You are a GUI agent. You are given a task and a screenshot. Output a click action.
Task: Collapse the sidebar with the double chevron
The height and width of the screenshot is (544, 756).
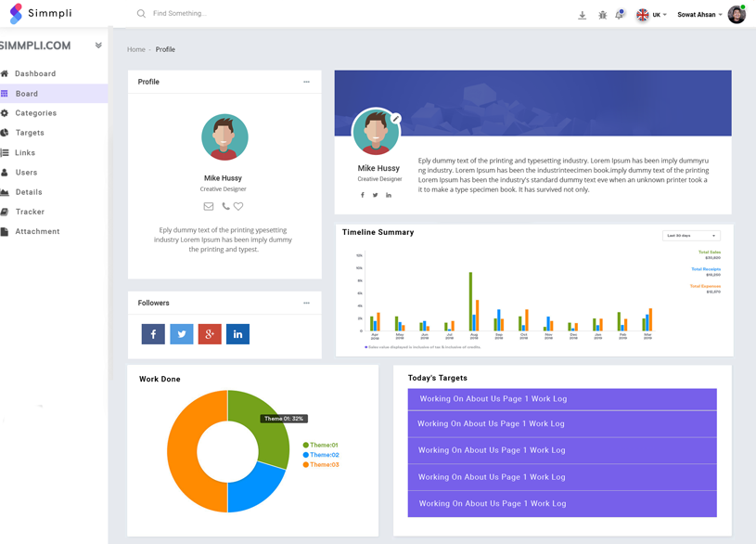(x=98, y=45)
